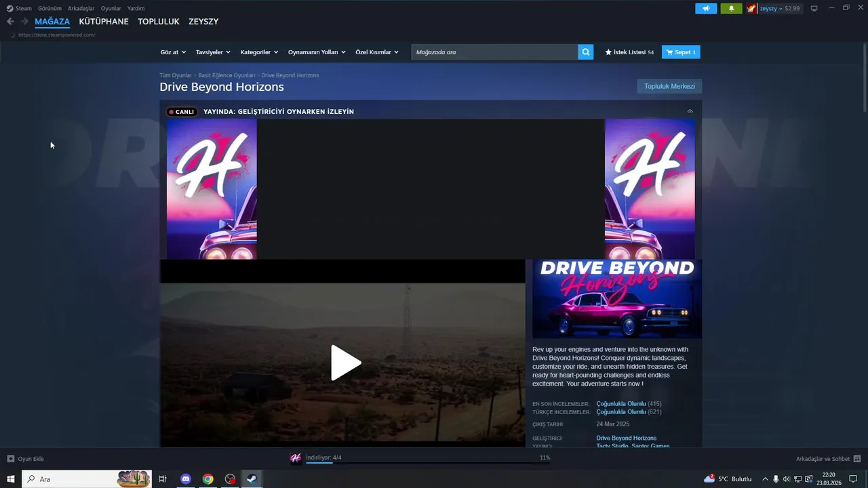Open the Windows notification center icon

point(853,479)
